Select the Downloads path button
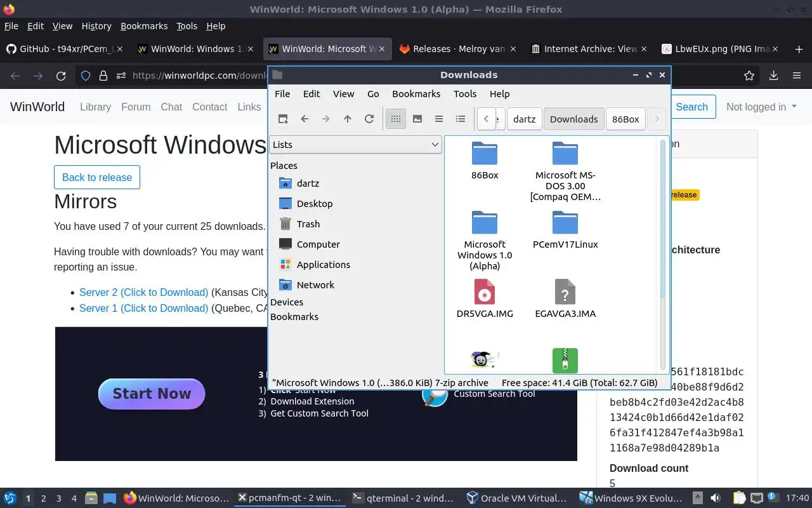Viewport: 812px width, 508px height. [x=573, y=119]
